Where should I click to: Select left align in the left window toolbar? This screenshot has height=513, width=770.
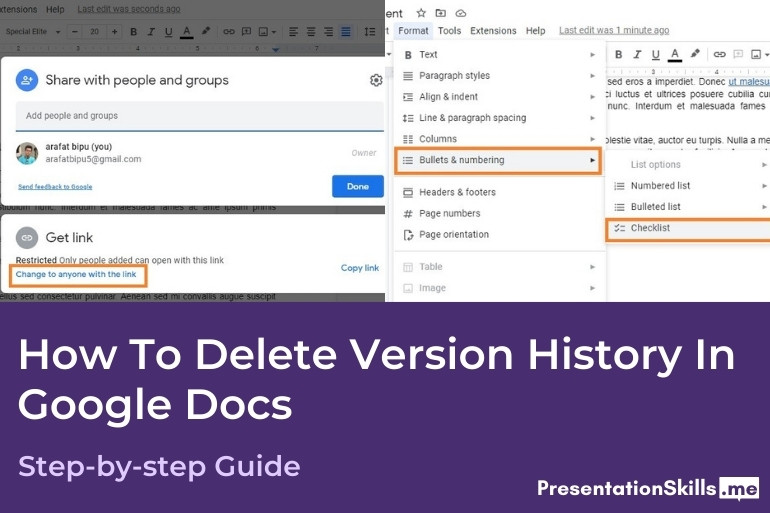(293, 32)
